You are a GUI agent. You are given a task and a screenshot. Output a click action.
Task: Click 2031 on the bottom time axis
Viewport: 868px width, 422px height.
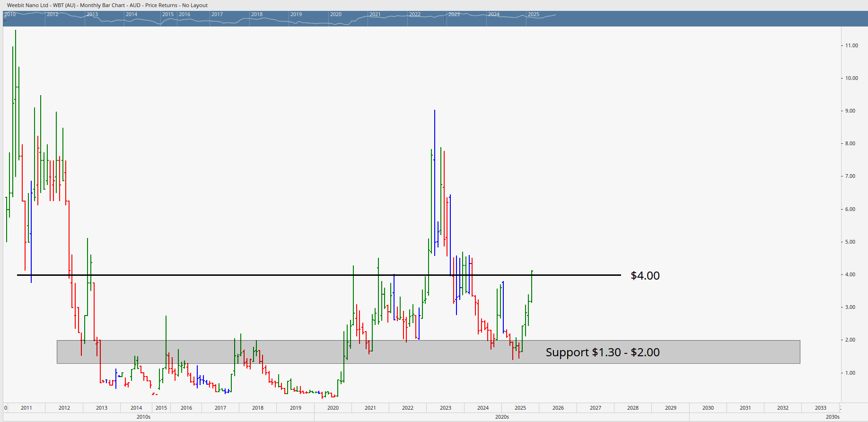point(745,408)
